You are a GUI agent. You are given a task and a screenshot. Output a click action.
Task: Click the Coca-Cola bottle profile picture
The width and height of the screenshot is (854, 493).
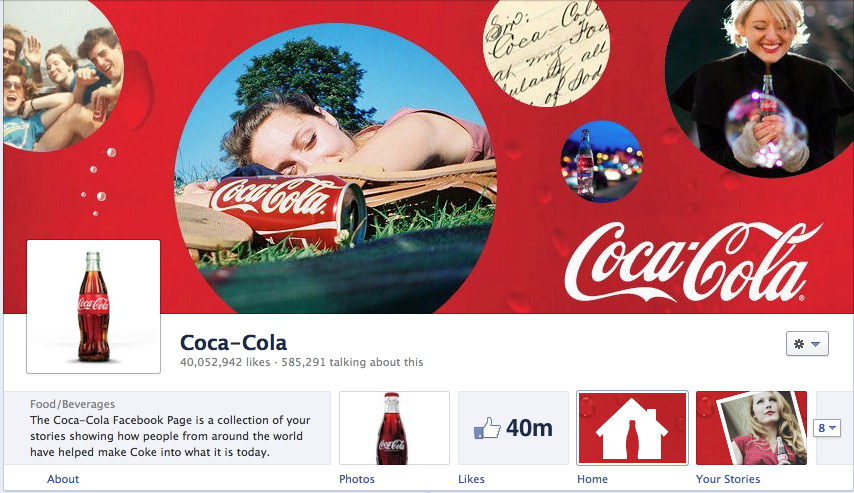93,306
